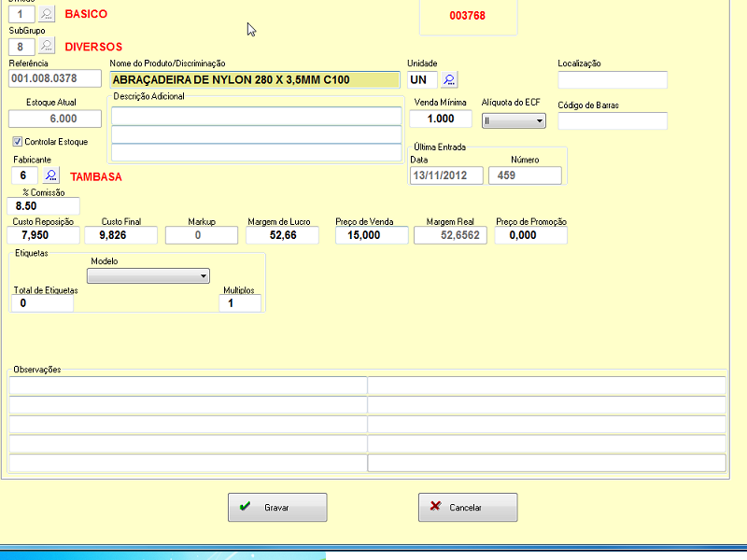The width and height of the screenshot is (747, 560).
Task: Select the % Comissão field
Action: point(44,205)
